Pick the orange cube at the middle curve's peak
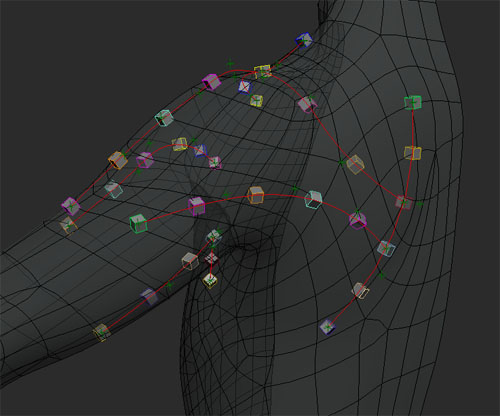 click(x=256, y=195)
